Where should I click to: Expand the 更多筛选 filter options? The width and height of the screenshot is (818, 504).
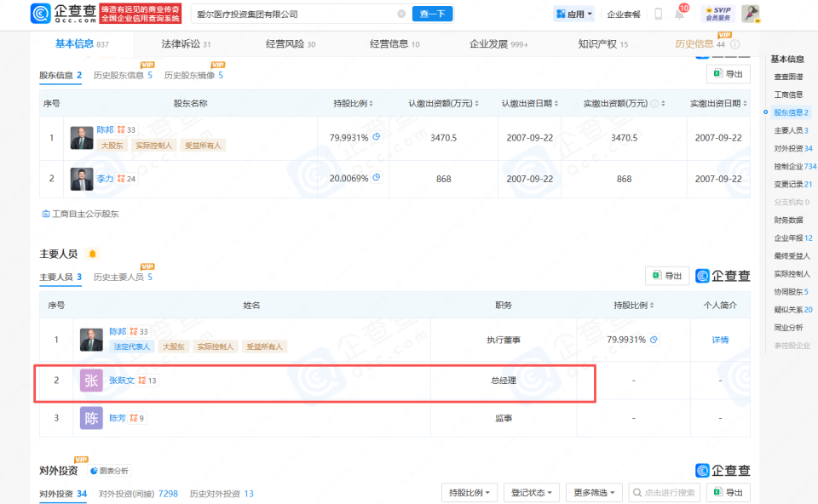[x=596, y=492]
